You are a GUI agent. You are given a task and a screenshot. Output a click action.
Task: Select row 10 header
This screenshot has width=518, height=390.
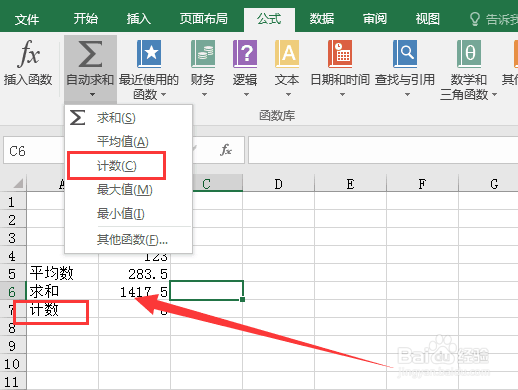point(13,364)
